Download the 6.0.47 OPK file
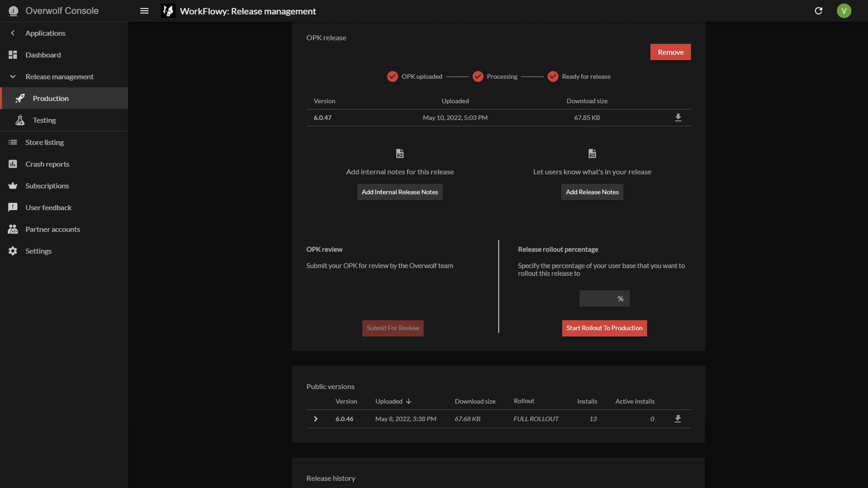The image size is (868, 488). [678, 117]
